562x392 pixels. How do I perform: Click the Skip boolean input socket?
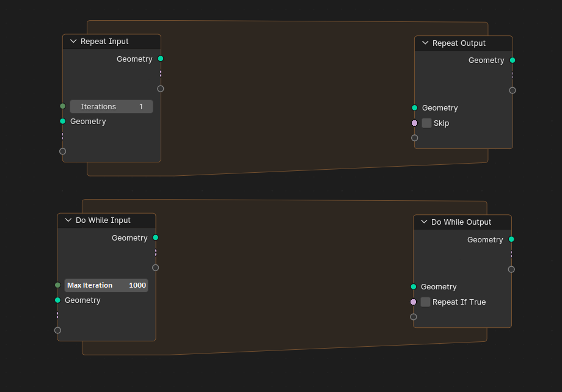[x=415, y=123]
